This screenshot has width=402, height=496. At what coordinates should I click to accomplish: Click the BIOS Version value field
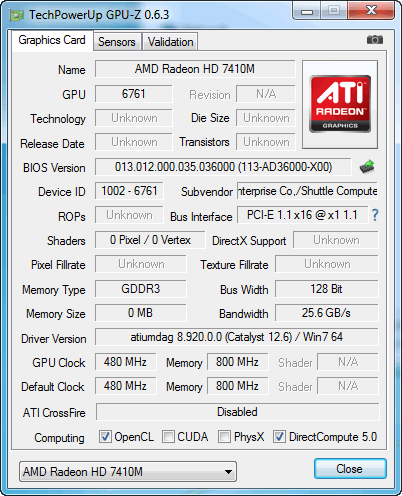coord(223,167)
